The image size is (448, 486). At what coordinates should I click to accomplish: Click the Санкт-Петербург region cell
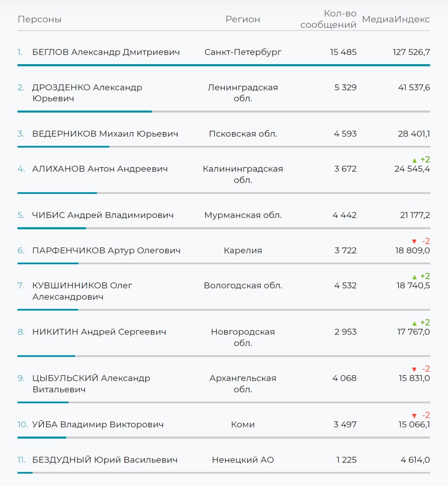click(x=243, y=52)
